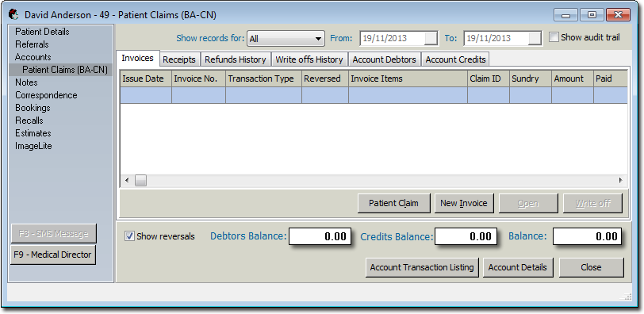Create a New Invoice
This screenshot has width=644, height=314.
pyautogui.click(x=464, y=203)
